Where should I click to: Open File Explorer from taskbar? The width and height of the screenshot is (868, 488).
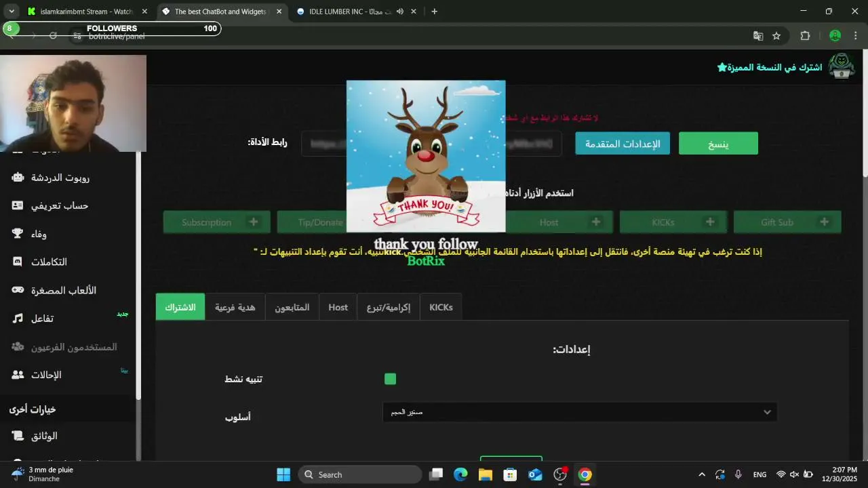coord(486,474)
